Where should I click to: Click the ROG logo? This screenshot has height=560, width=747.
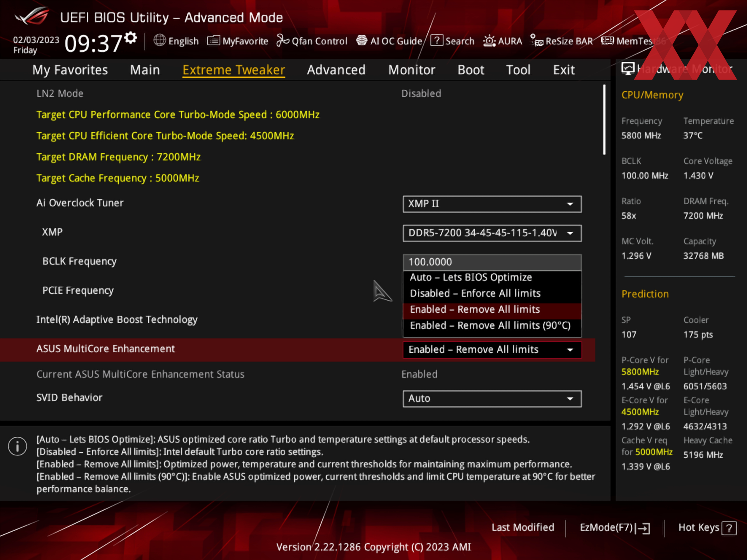pos(32,16)
